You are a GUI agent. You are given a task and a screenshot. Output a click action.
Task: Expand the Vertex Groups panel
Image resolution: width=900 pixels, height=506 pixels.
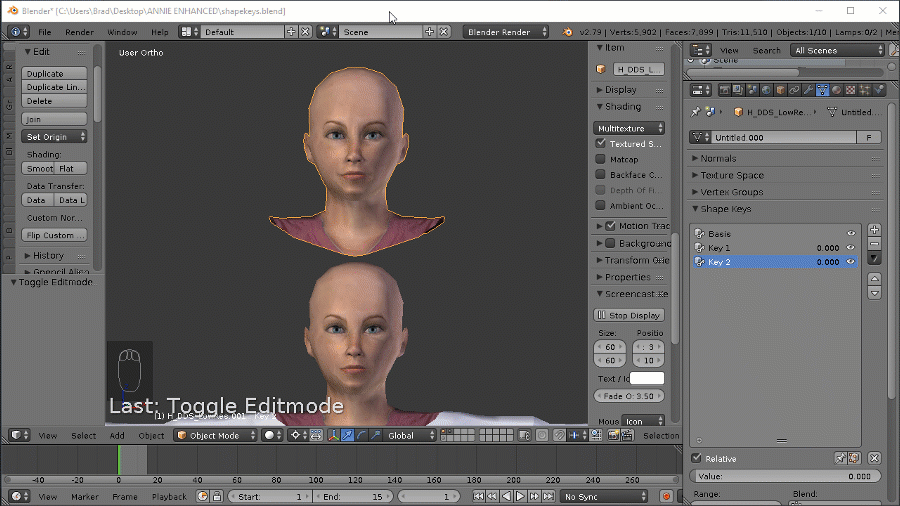click(x=731, y=192)
